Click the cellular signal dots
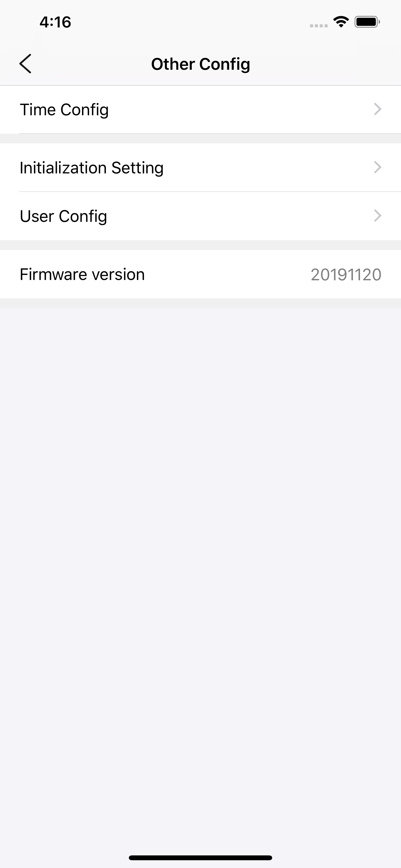 [318, 26]
